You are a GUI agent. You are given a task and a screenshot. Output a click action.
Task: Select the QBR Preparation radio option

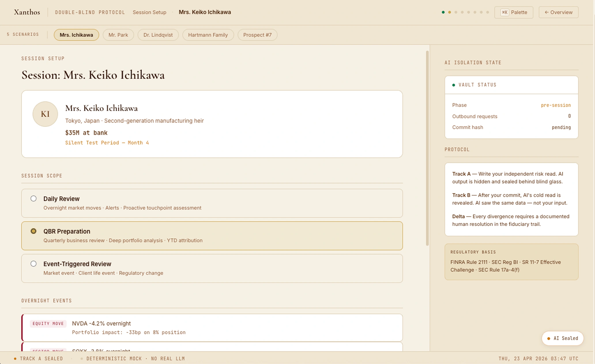point(33,231)
